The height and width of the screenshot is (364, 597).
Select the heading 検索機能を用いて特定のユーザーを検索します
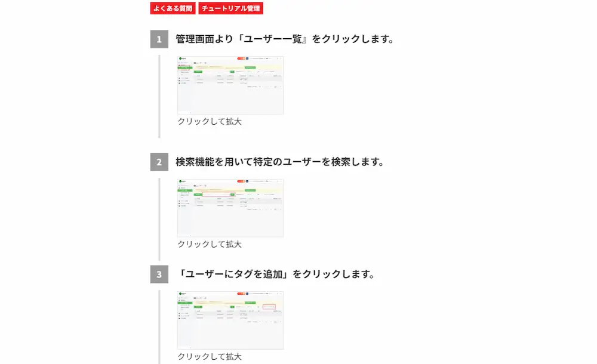pyautogui.click(x=280, y=162)
